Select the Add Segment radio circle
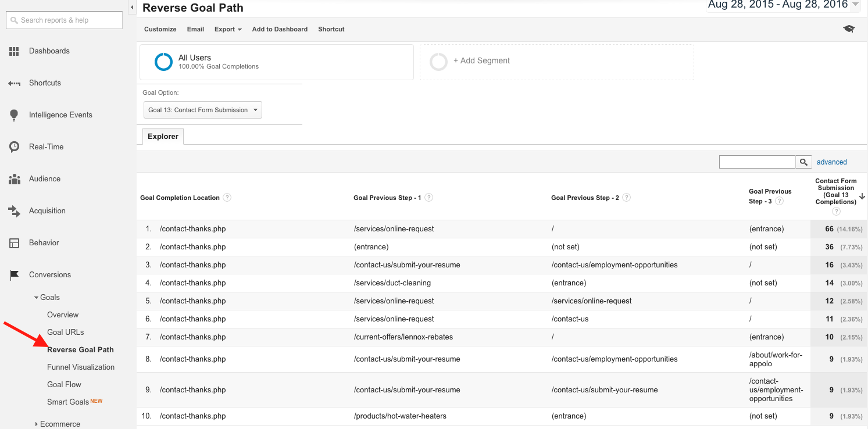Image resolution: width=868 pixels, height=429 pixels. (438, 61)
